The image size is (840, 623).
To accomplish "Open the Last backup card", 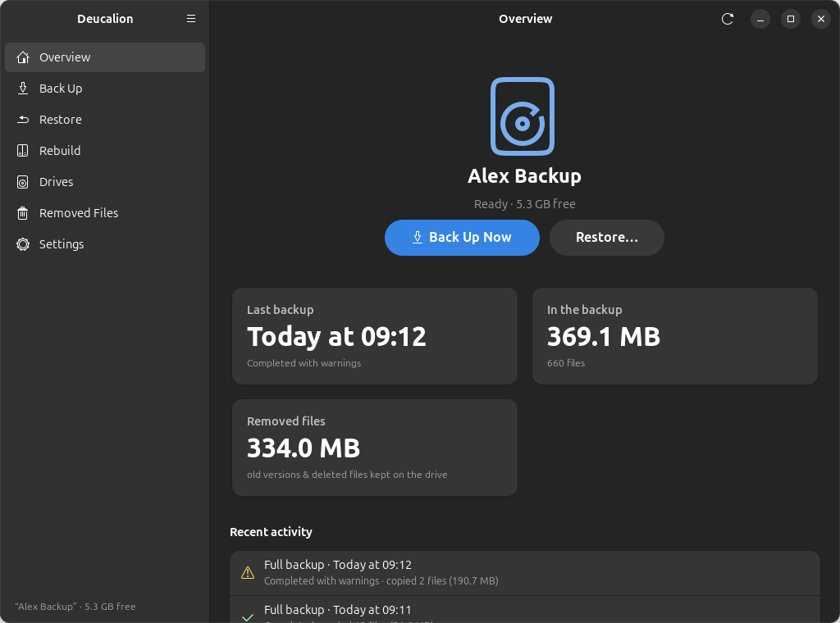I will pyautogui.click(x=375, y=336).
